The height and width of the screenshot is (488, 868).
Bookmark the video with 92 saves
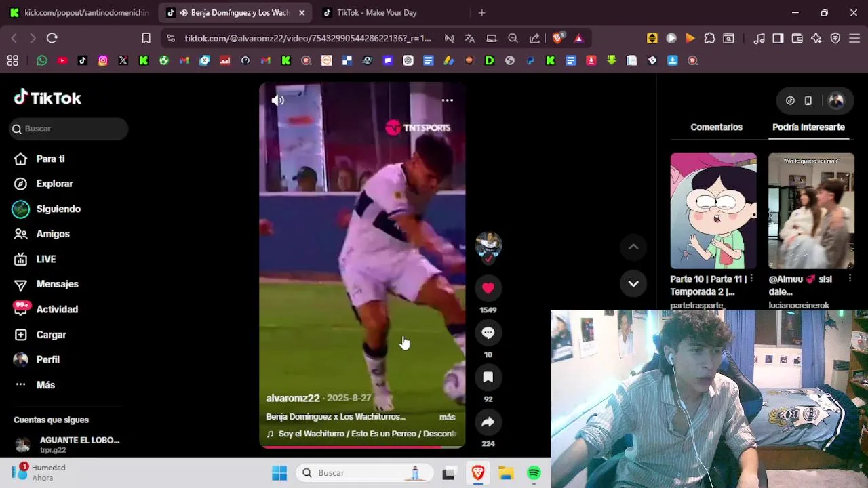[488, 378]
